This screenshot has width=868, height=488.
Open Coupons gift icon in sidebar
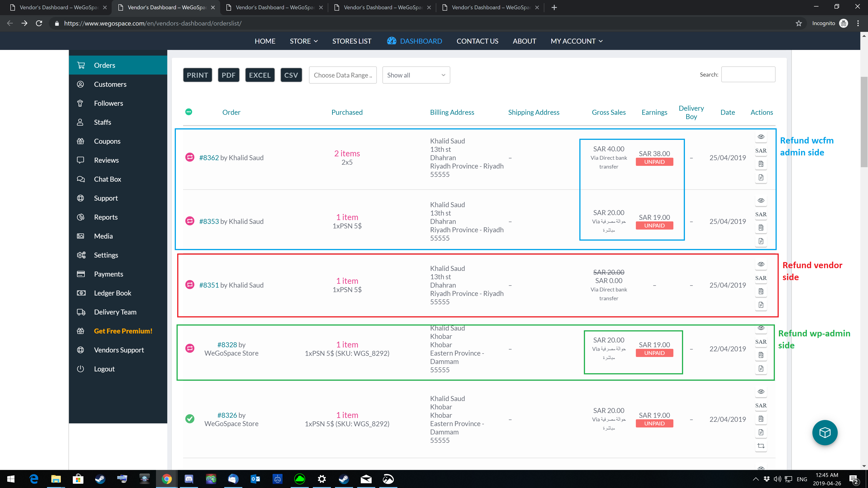[80, 141]
